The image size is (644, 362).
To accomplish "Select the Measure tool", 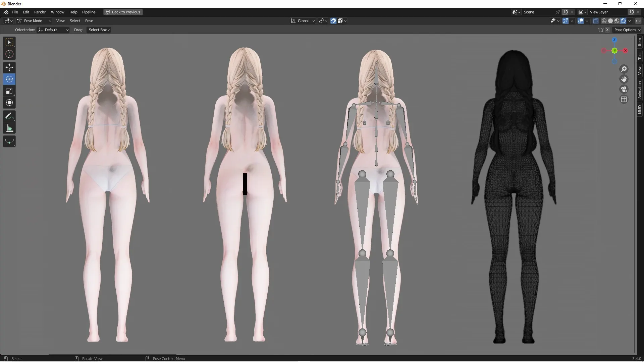I will point(9,128).
